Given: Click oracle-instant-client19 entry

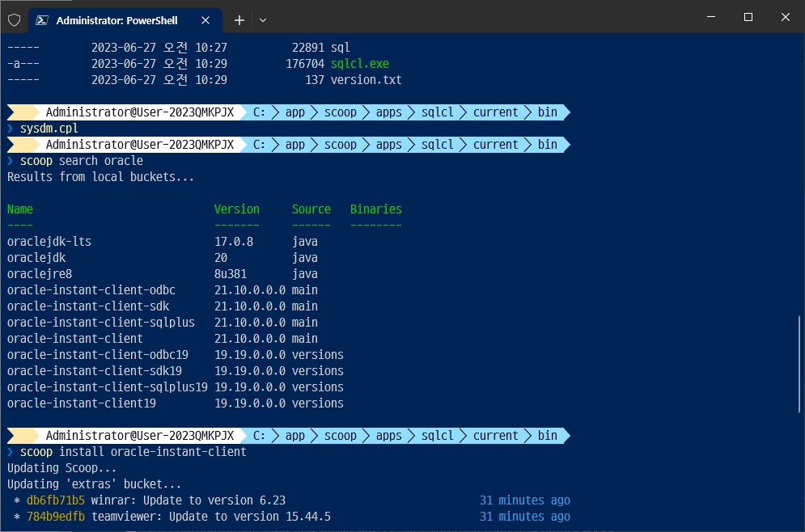Looking at the screenshot, I should tap(82, 403).
